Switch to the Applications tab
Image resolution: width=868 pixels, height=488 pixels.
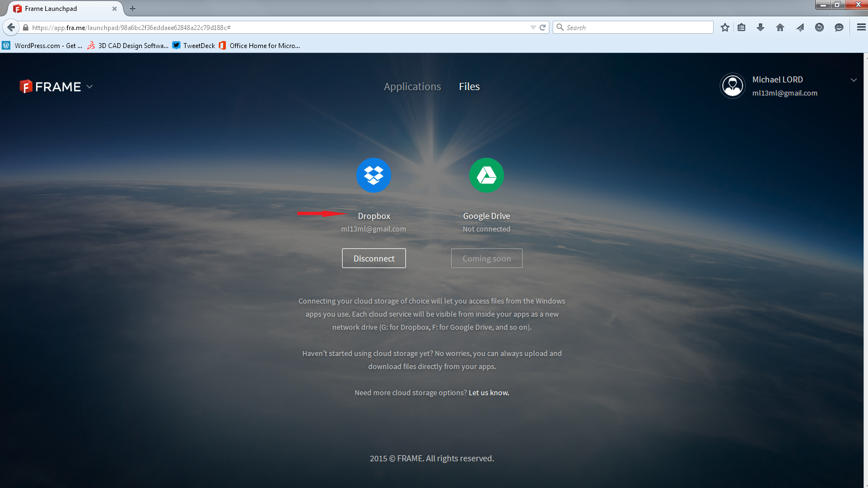point(412,87)
